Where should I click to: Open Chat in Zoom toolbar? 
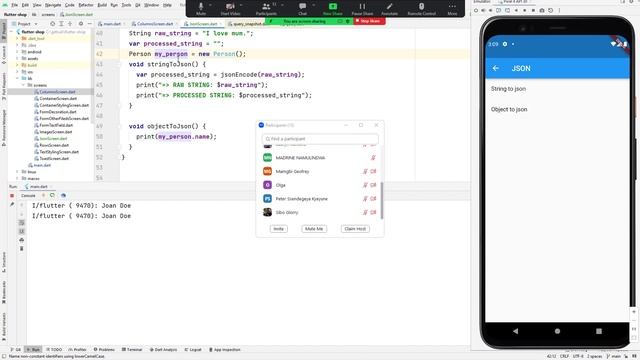point(302,8)
